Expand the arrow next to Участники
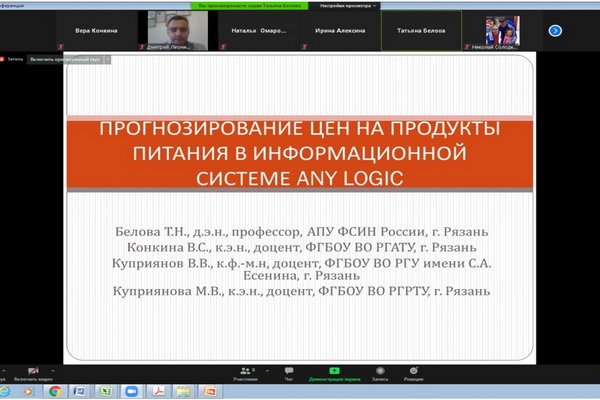Viewport: 600px width, 400px height. pos(267,371)
